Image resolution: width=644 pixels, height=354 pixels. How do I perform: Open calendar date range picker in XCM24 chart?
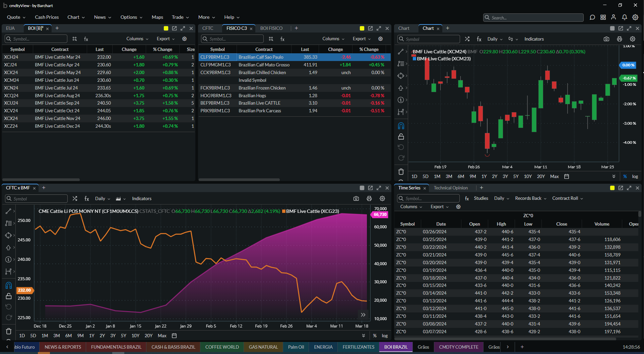click(x=567, y=176)
